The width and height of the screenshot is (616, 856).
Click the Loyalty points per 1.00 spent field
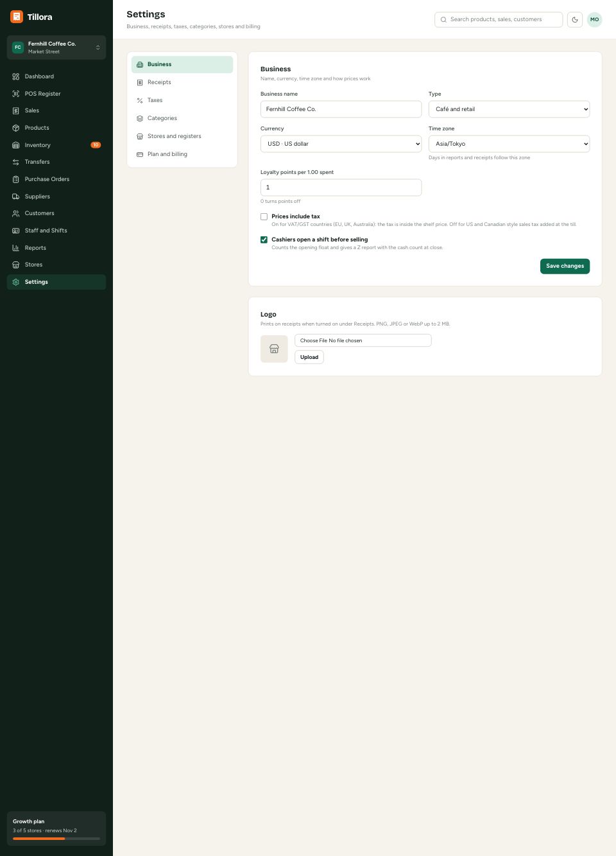(341, 188)
